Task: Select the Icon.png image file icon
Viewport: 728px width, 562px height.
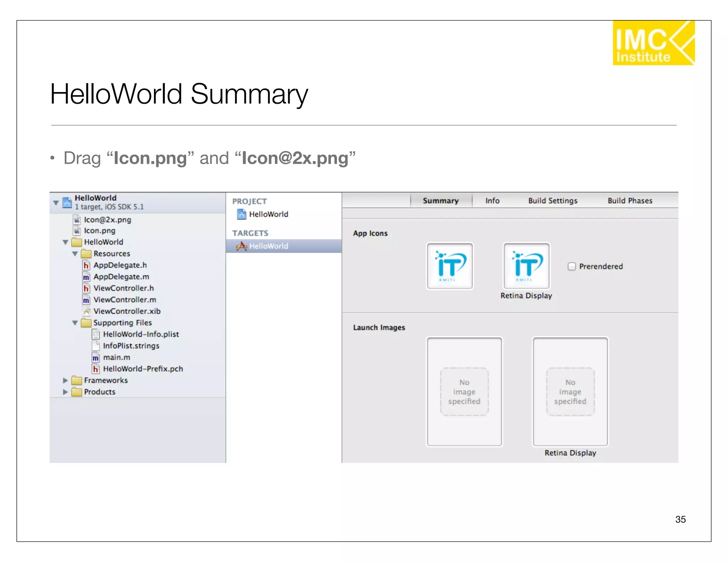Action: pos(77,231)
